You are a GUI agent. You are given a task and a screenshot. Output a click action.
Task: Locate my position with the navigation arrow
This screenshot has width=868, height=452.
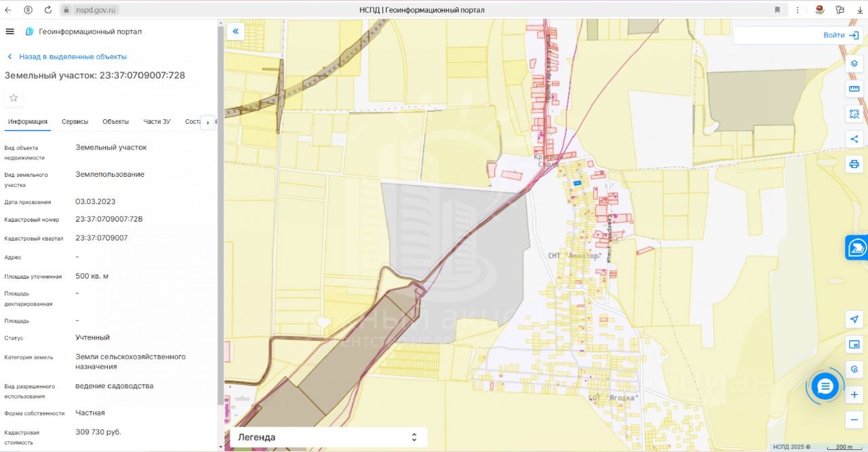click(x=854, y=319)
